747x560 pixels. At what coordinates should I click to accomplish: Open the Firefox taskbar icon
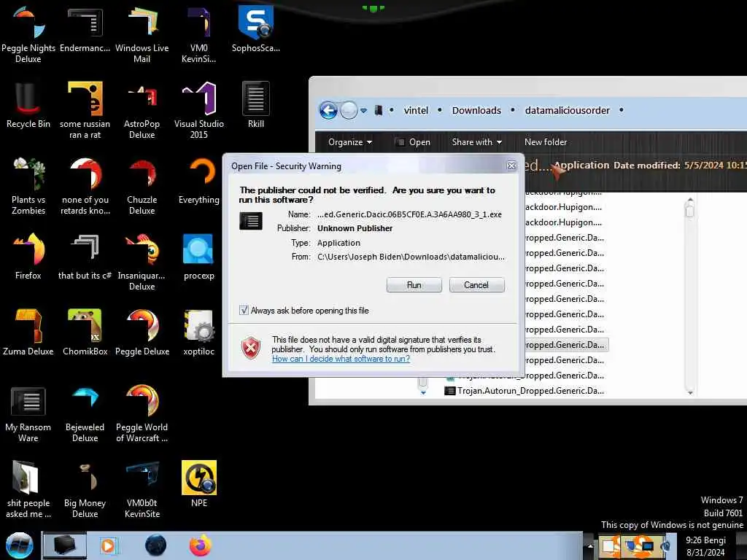point(200,545)
